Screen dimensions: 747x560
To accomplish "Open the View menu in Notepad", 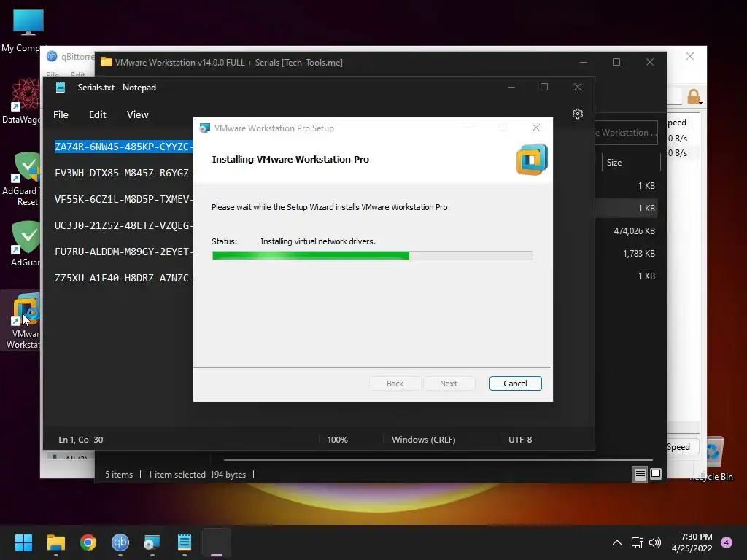I will [137, 114].
